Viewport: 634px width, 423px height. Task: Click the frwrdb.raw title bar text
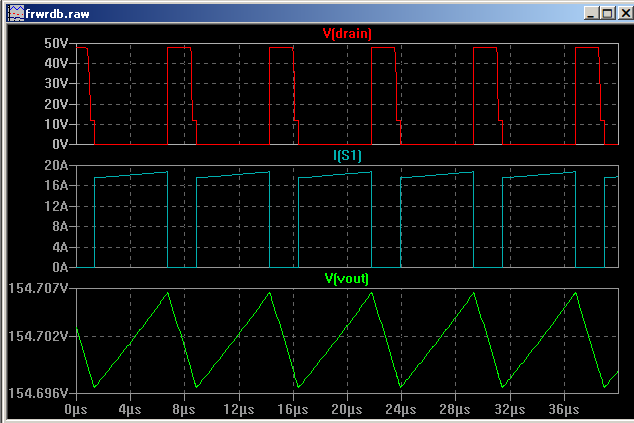[57, 14]
